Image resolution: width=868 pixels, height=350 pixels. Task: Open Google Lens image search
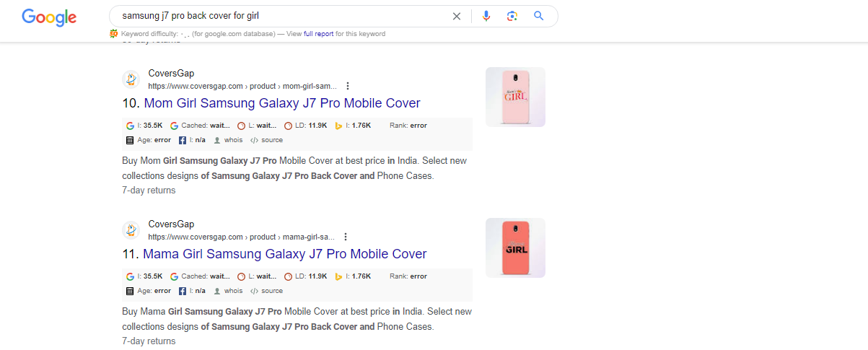pyautogui.click(x=512, y=16)
